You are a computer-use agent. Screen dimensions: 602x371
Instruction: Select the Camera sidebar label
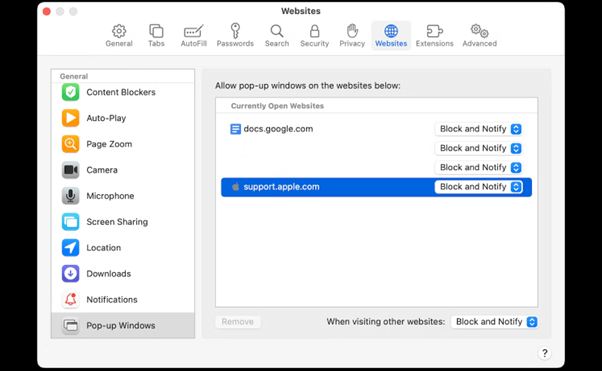(x=102, y=170)
